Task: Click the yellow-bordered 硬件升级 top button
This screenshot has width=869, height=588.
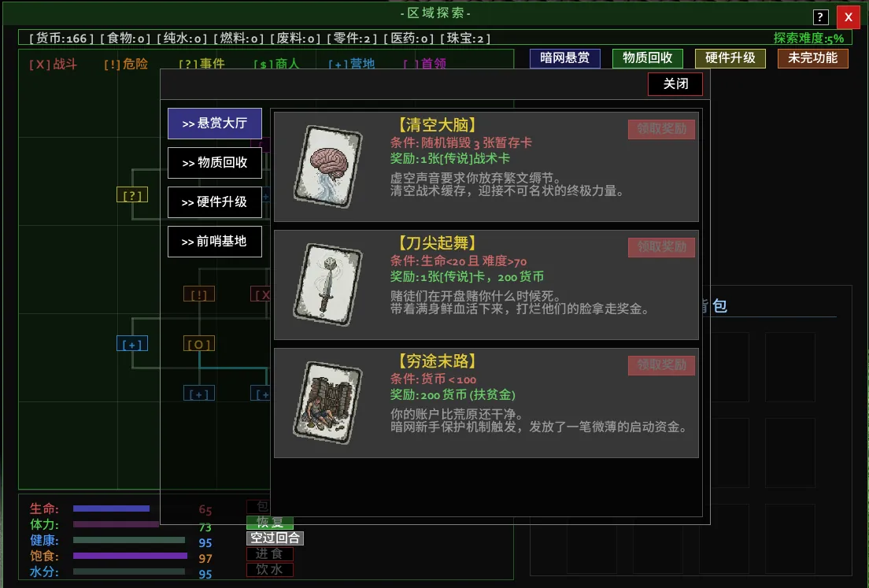Action: (730, 58)
